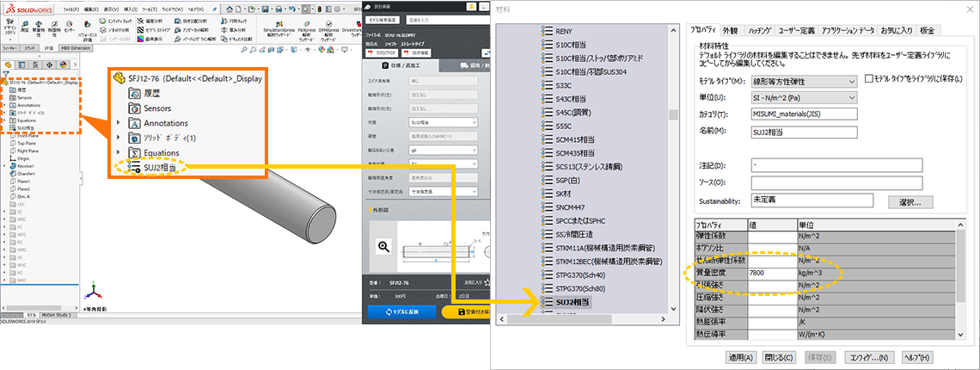Click the magnifier zoom icon on drawing preview
Screen dimensions: 980x370
(385, 246)
